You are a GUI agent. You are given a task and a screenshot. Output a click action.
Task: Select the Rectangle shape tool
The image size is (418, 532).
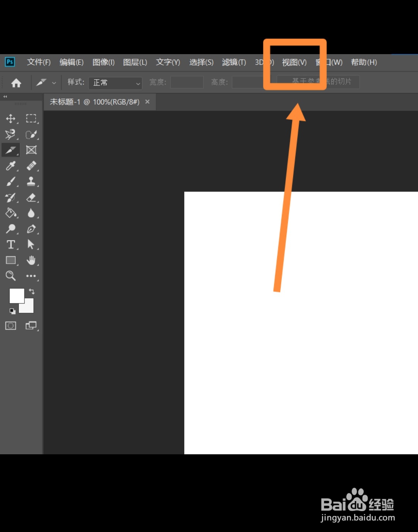pyautogui.click(x=11, y=261)
